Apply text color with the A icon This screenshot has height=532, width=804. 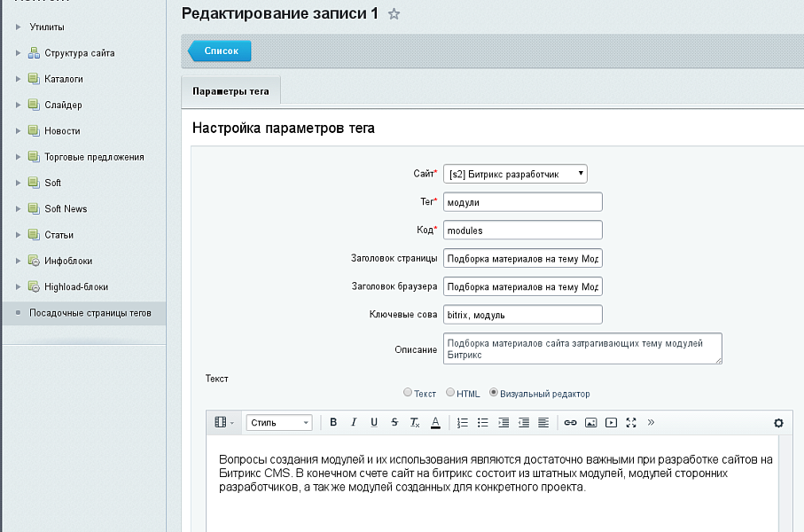point(434,423)
